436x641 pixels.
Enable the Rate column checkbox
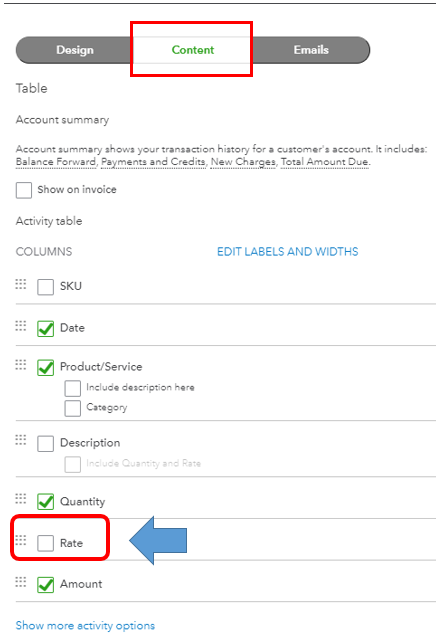tap(45, 543)
